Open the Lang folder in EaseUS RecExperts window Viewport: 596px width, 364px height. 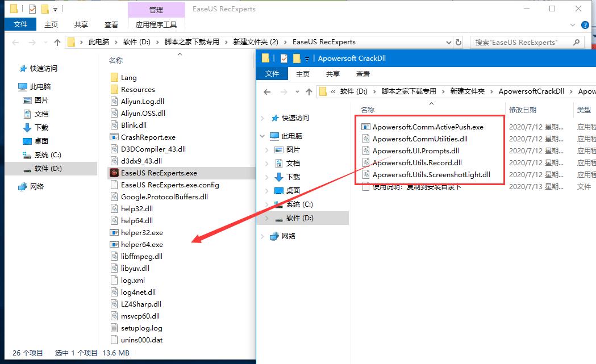pos(128,77)
